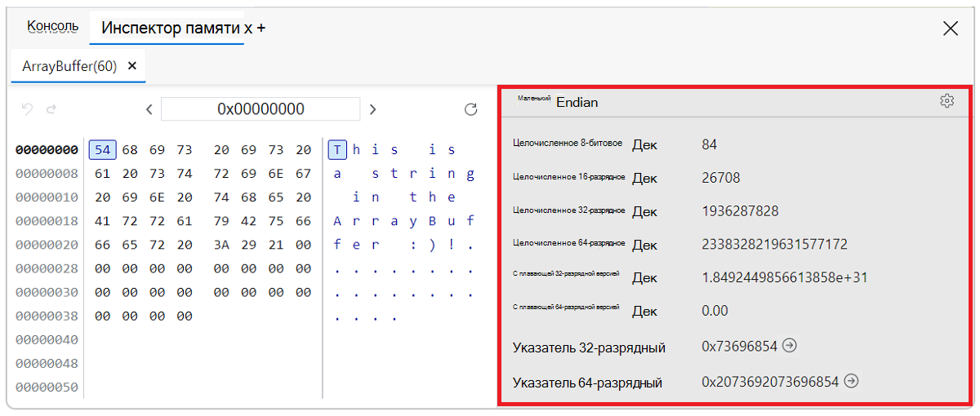Click pointer value 0x73696854
The height and width of the screenshot is (416, 980).
[738, 346]
